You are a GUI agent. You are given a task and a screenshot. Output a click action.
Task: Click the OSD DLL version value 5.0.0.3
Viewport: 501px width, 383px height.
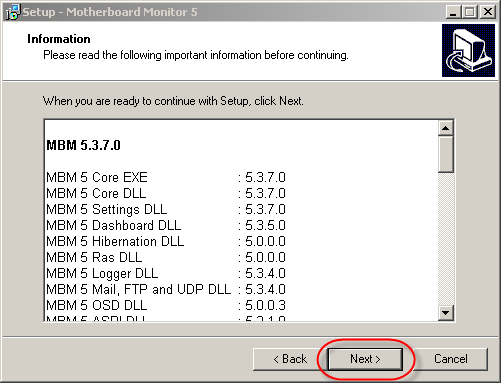pos(265,305)
